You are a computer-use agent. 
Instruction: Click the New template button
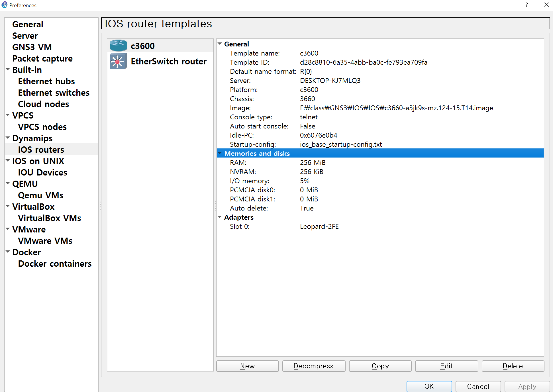click(247, 366)
